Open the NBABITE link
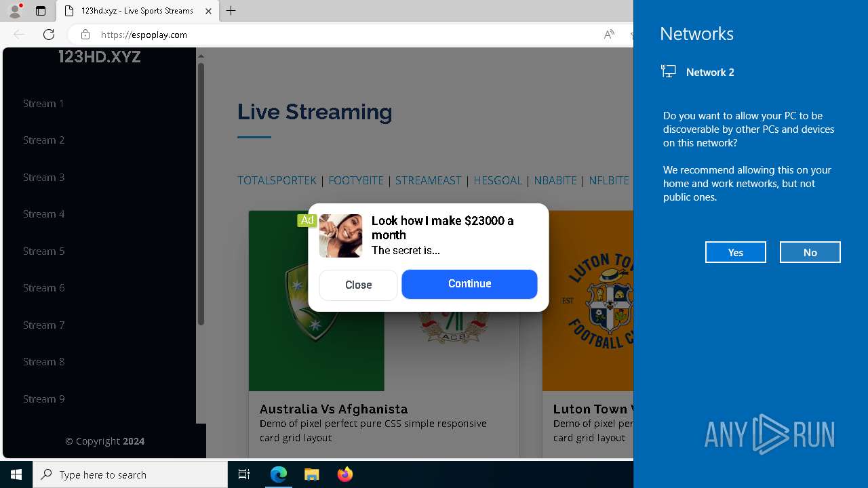The image size is (868, 488). (x=555, y=180)
